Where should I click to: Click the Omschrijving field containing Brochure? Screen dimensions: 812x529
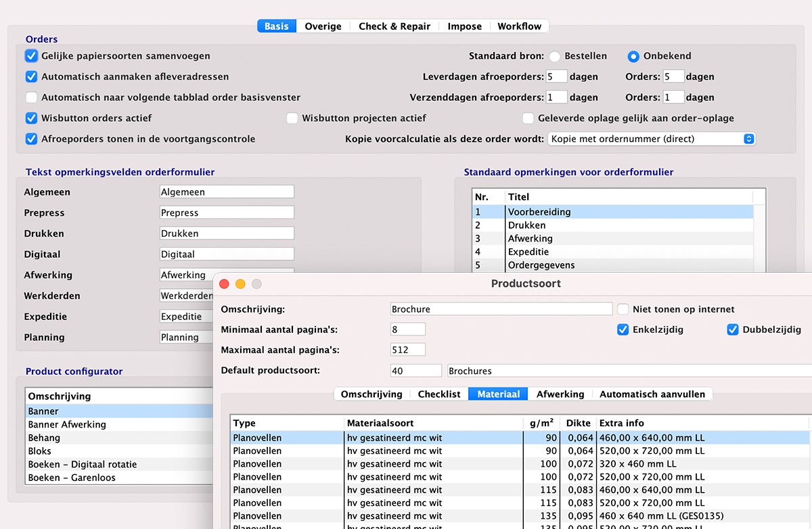[501, 309]
